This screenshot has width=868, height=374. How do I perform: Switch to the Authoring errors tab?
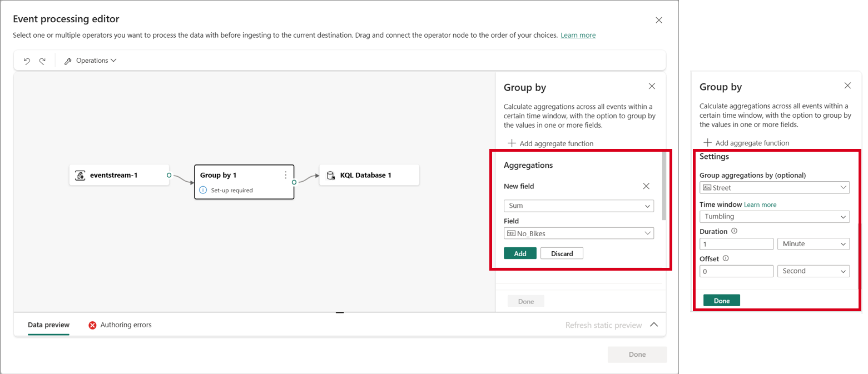[x=120, y=325]
